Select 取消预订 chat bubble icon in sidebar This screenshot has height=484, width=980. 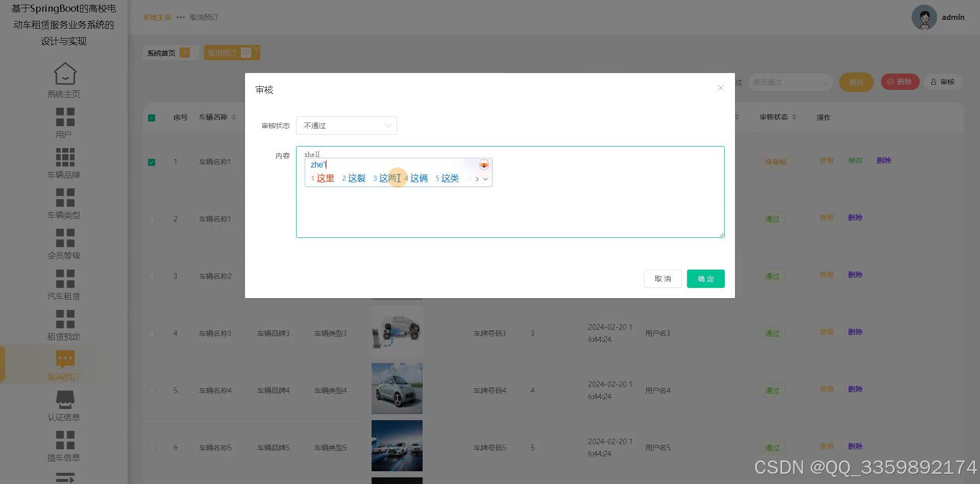[x=65, y=359]
